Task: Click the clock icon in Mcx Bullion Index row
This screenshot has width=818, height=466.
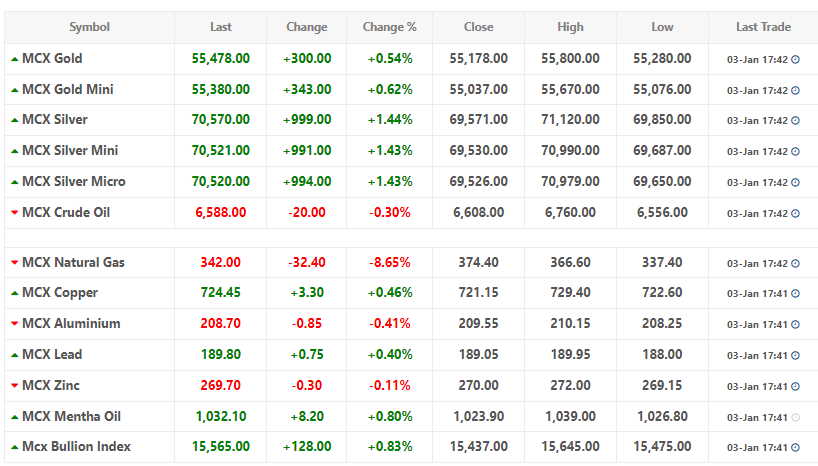Action: (795, 447)
